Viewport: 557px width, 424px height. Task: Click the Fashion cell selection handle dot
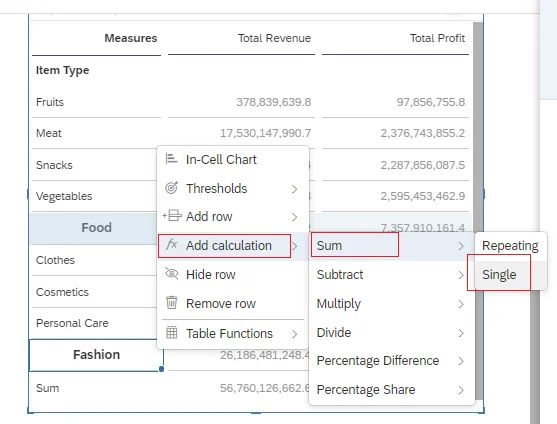[x=162, y=369]
